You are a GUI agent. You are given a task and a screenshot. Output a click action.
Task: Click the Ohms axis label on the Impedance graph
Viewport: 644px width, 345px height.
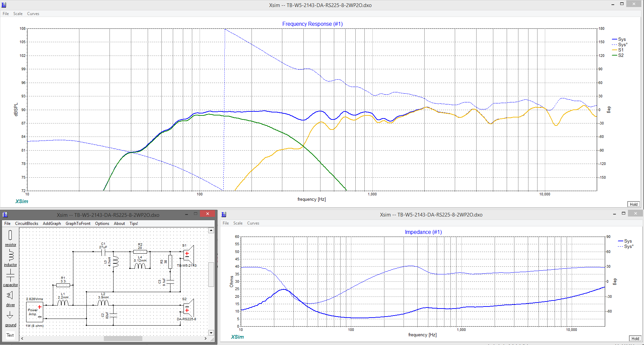tap(231, 282)
